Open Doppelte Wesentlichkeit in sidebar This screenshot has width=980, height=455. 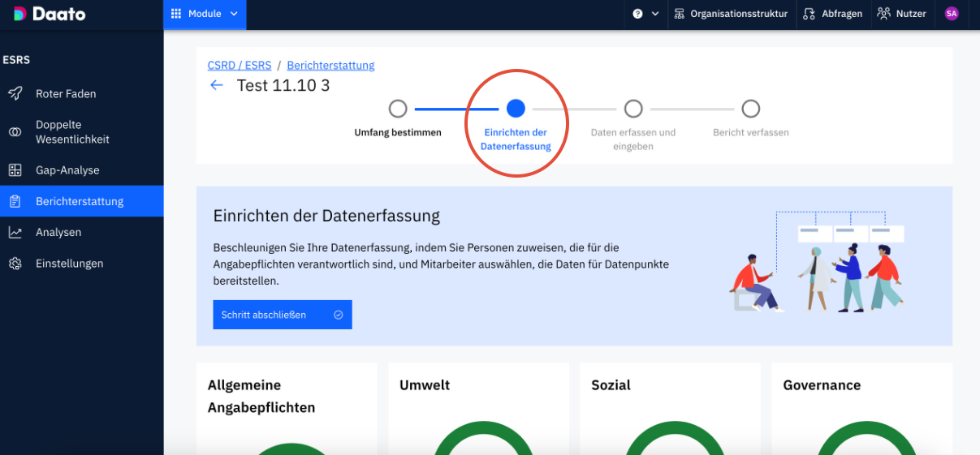pyautogui.click(x=72, y=132)
